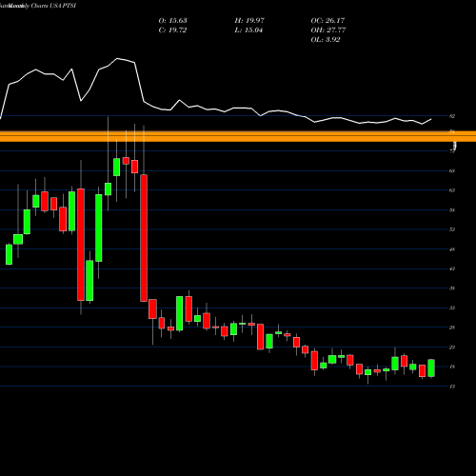Click the 'OL: 3.92' reading

point(326,39)
